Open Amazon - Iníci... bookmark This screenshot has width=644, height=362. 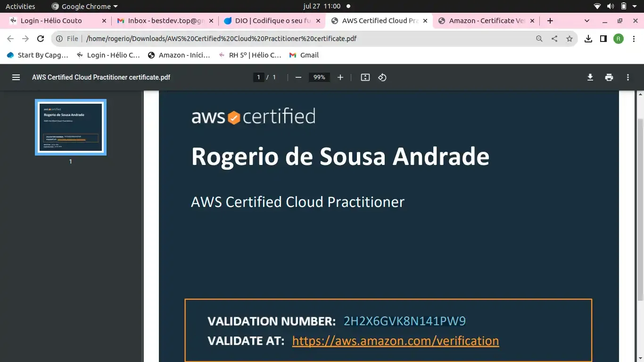(x=179, y=55)
